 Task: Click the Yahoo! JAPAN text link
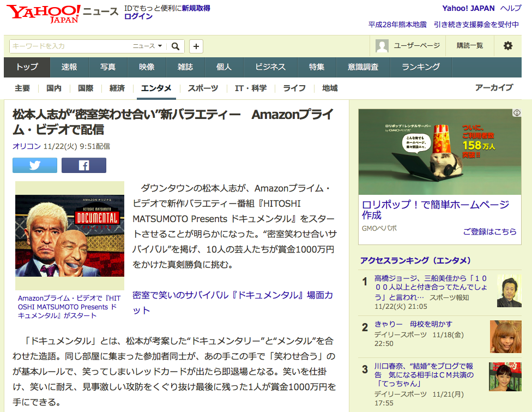(x=468, y=8)
